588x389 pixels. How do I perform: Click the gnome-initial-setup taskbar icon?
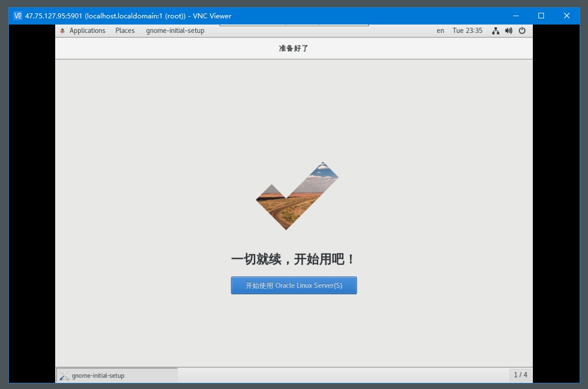64,376
